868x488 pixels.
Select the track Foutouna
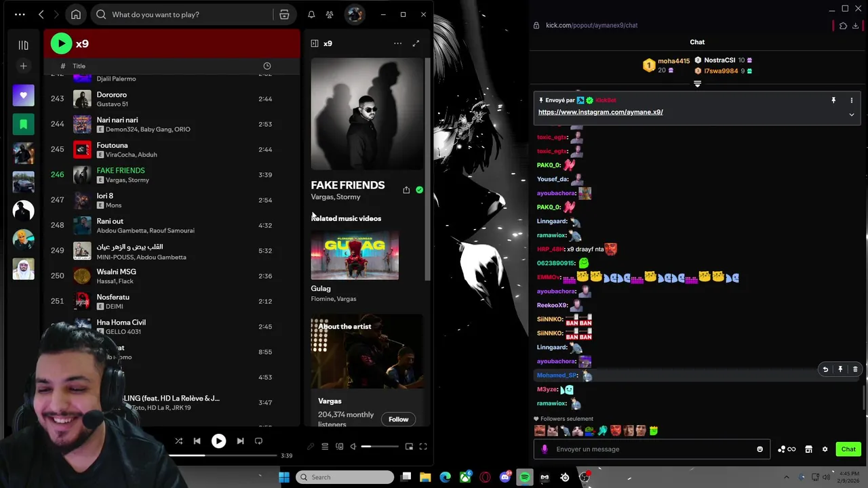(173, 149)
